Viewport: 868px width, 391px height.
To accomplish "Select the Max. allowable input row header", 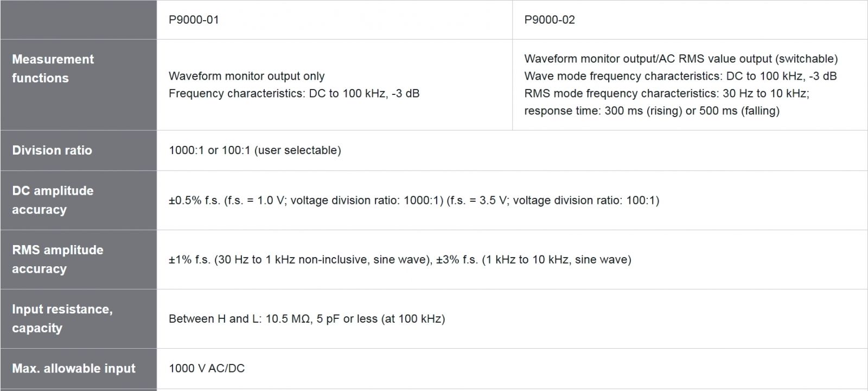I will [74, 368].
